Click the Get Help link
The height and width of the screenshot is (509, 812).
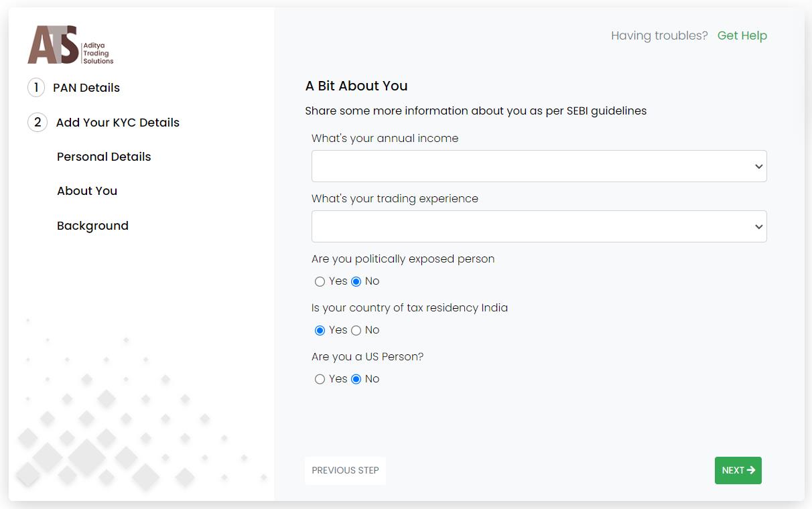pyautogui.click(x=742, y=35)
